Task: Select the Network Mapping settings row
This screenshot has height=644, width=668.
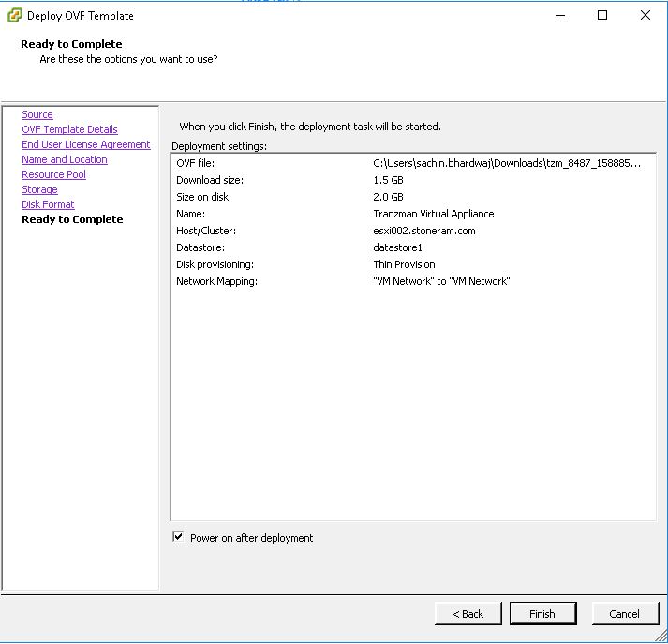Action: click(x=412, y=281)
